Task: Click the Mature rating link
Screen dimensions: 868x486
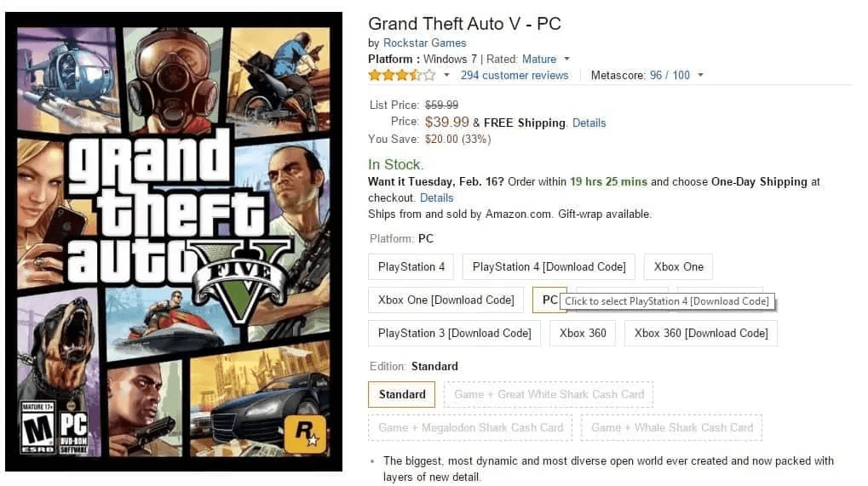Action: click(538, 59)
